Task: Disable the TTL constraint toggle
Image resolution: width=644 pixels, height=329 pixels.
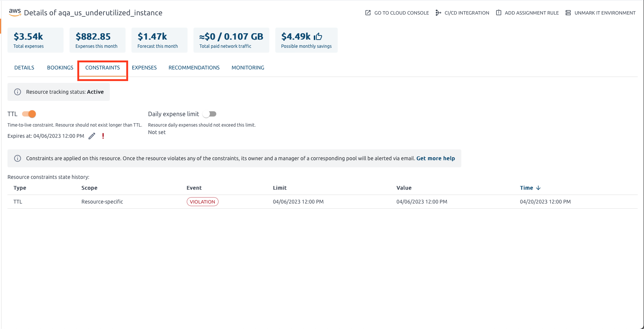Action: (x=29, y=114)
